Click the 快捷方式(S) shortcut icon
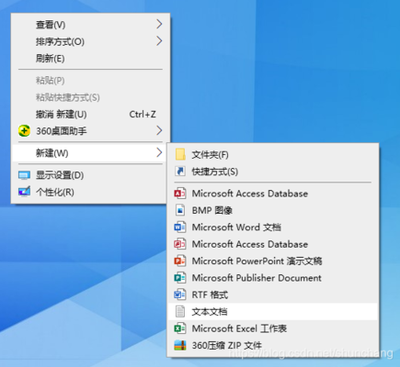This screenshot has width=400, height=367. click(180, 171)
